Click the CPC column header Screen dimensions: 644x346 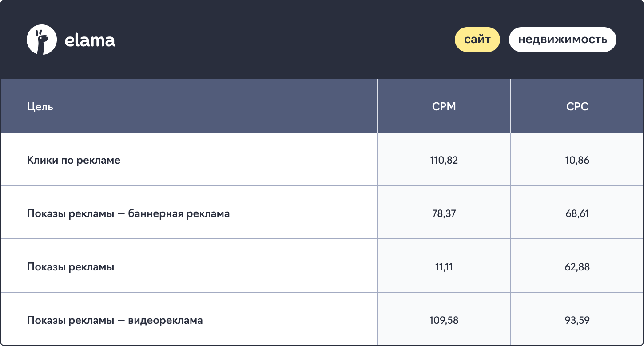click(x=577, y=106)
